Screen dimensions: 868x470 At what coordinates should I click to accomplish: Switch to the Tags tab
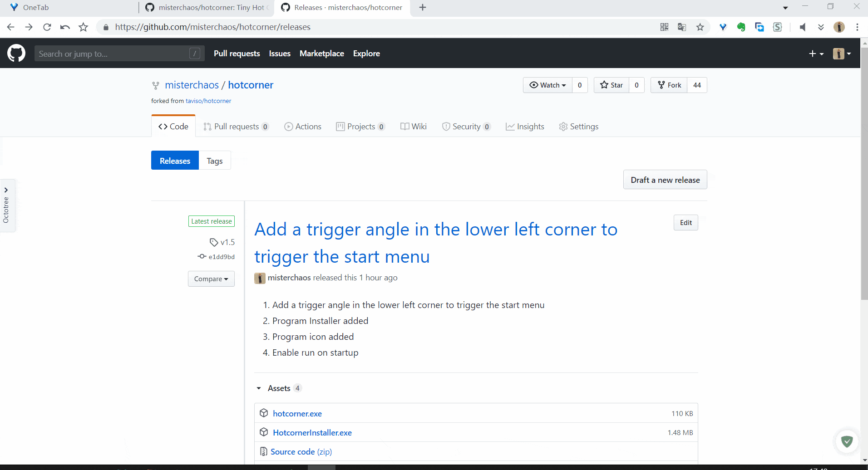point(215,161)
